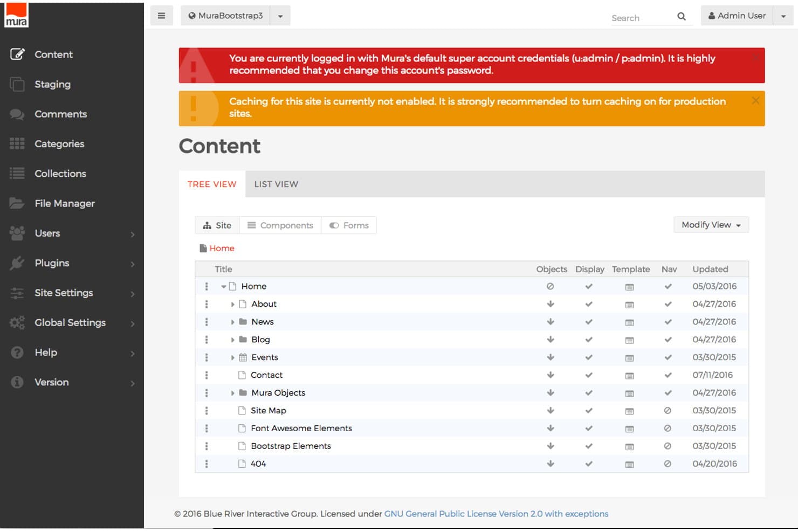Select the Tree View tab
Screen dimensions: 798x532
coord(212,184)
